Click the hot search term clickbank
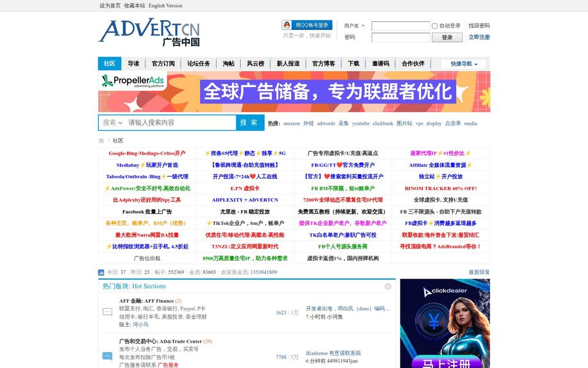This screenshot has width=588, height=368. tap(383, 123)
